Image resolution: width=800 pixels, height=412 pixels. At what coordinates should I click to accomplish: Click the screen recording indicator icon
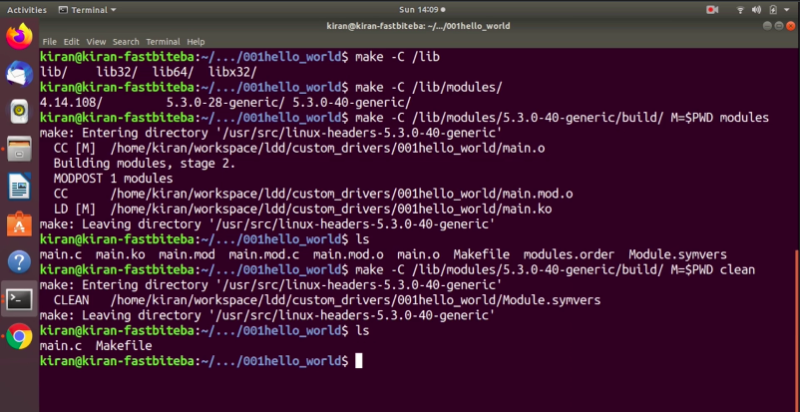pos(712,10)
